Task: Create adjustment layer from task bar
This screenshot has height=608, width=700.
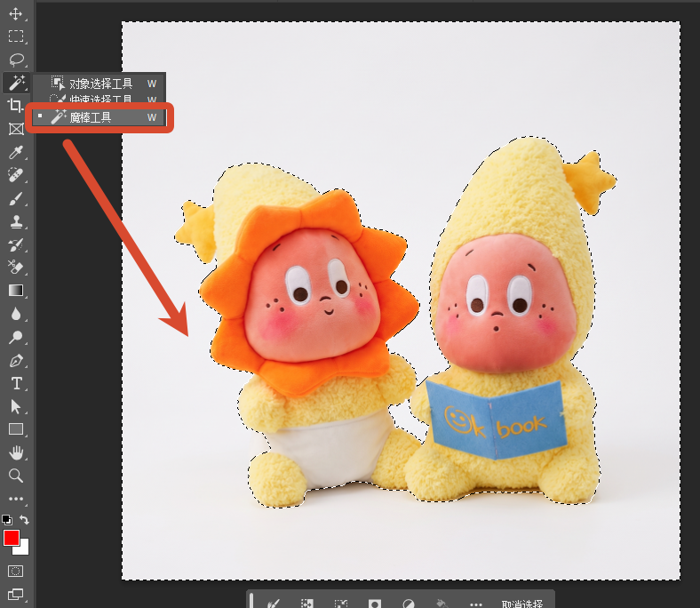Action: coord(409,603)
